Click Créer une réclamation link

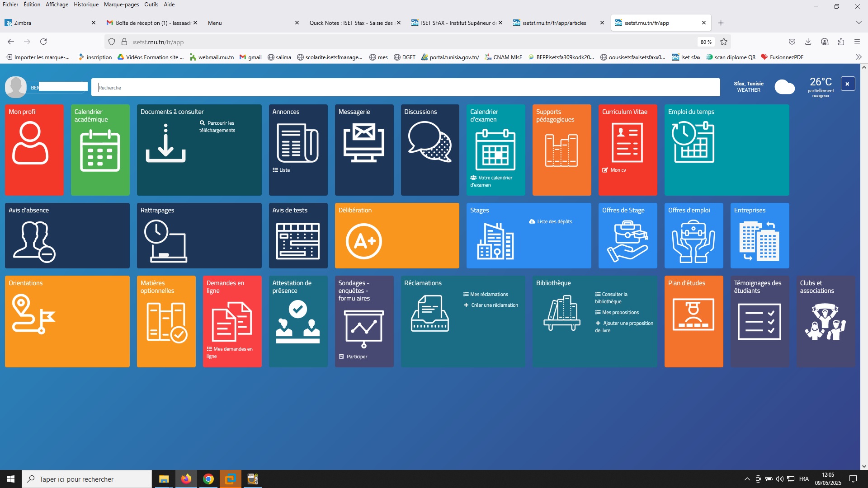click(x=494, y=305)
